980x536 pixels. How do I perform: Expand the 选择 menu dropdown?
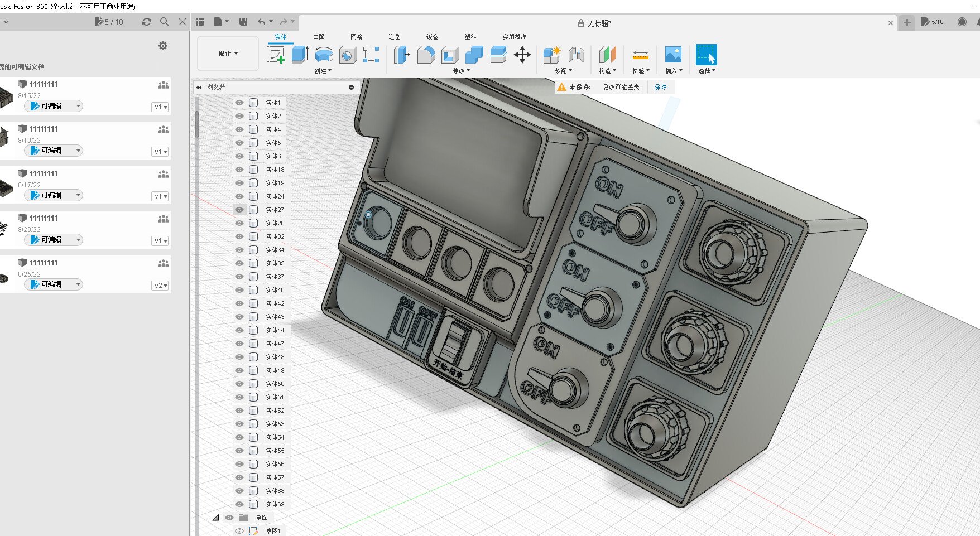click(x=707, y=71)
